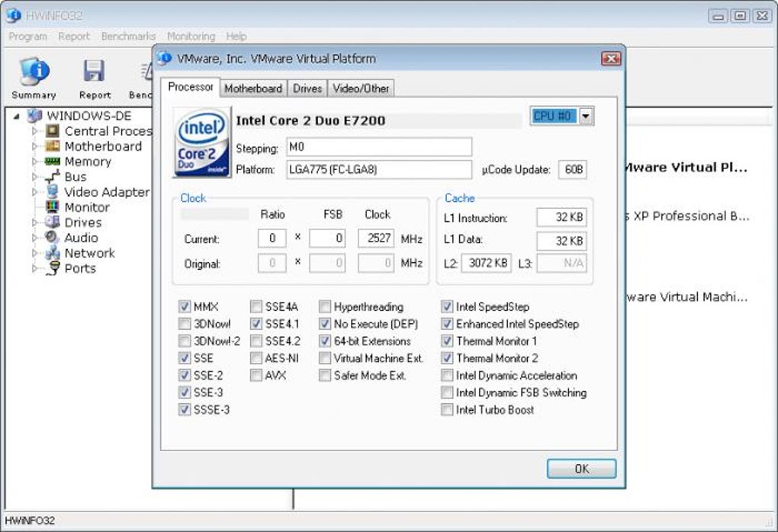Click the Stepping input field
Viewport: 778px width, 532px height.
click(x=379, y=147)
